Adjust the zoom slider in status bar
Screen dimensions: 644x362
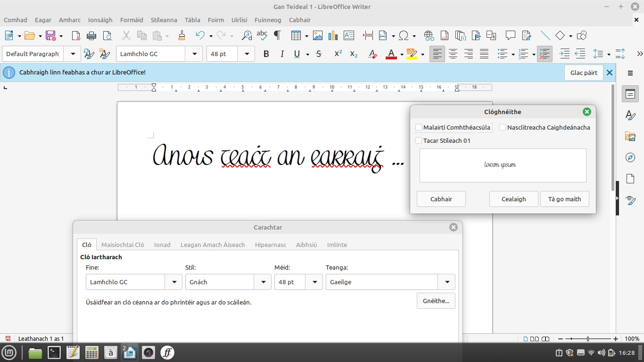click(x=587, y=339)
